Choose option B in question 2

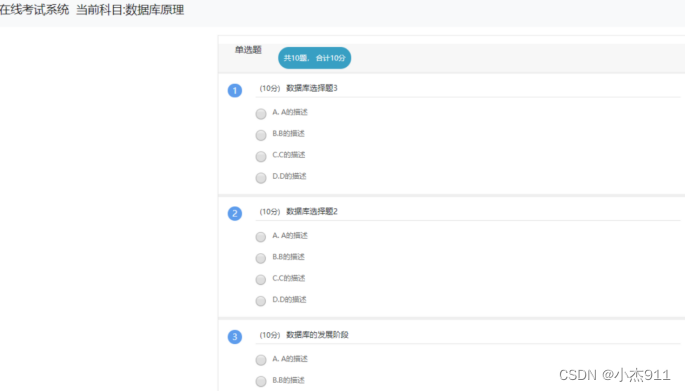point(261,259)
